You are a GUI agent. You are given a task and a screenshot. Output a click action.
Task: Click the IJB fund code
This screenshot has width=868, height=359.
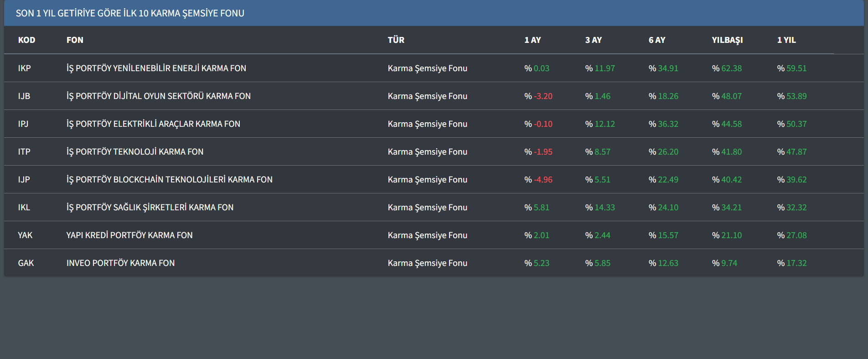pyautogui.click(x=24, y=96)
